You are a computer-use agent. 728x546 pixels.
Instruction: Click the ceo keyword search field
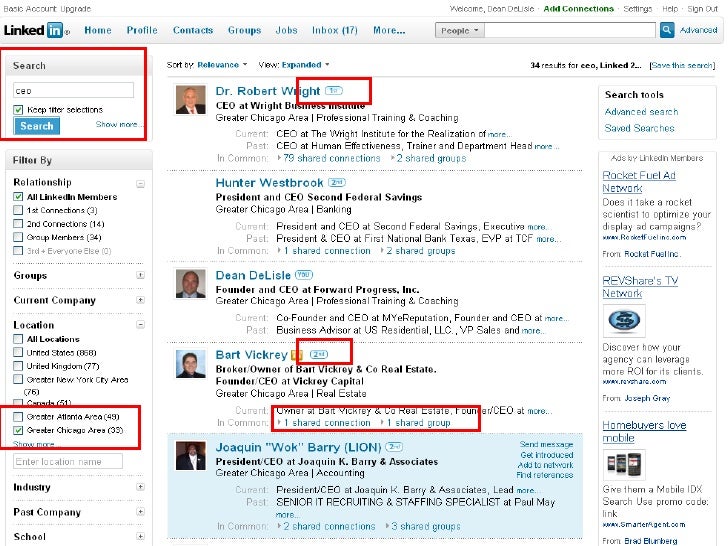(73, 90)
